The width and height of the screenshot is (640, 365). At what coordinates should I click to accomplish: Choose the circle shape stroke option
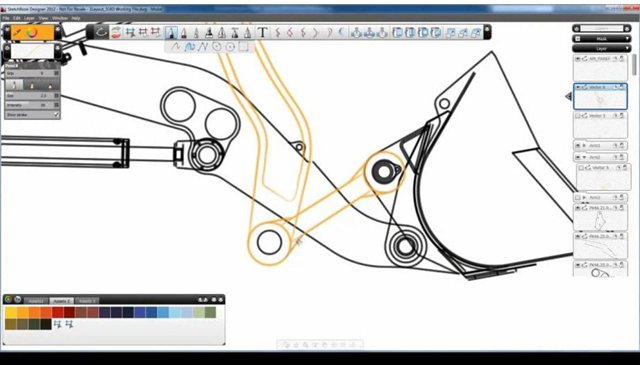click(x=217, y=47)
